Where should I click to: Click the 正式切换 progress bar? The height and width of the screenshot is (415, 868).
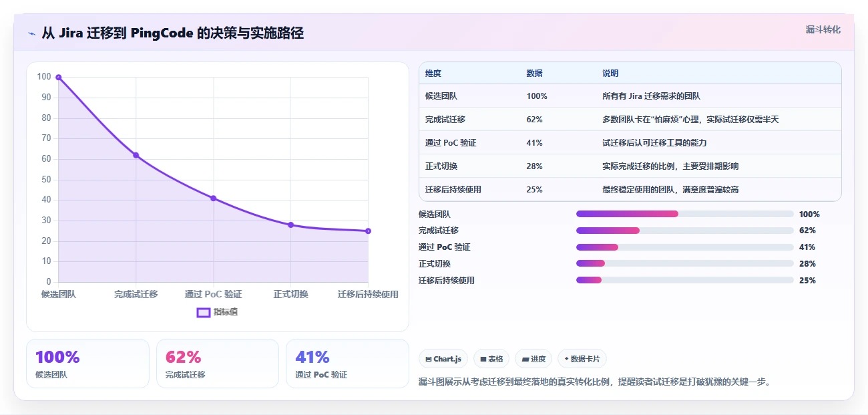685,263
